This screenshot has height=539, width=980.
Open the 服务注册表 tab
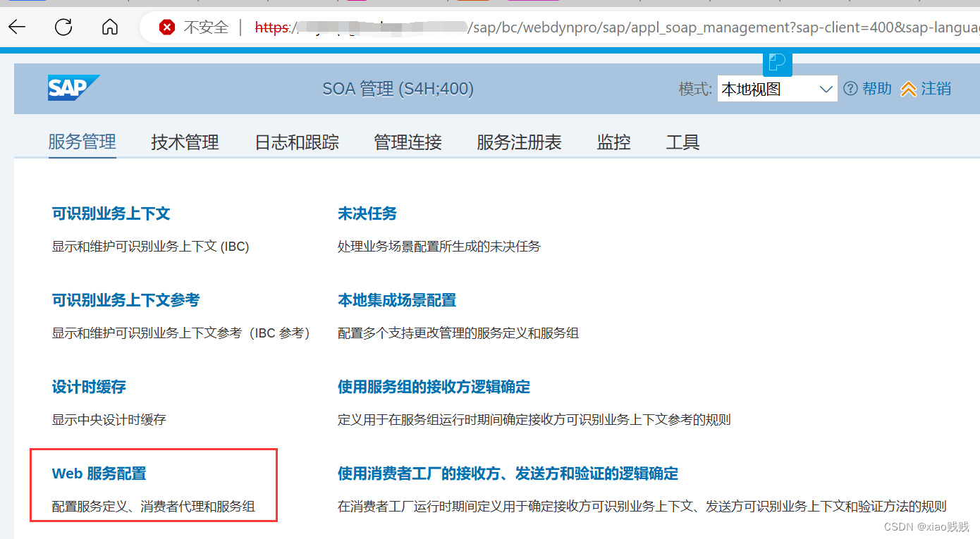[520, 142]
